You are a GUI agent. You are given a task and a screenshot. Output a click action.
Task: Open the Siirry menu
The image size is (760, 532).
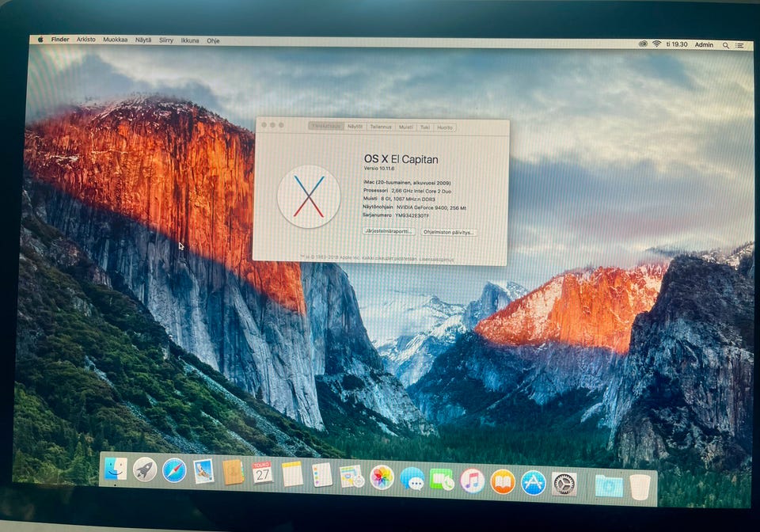click(166, 40)
